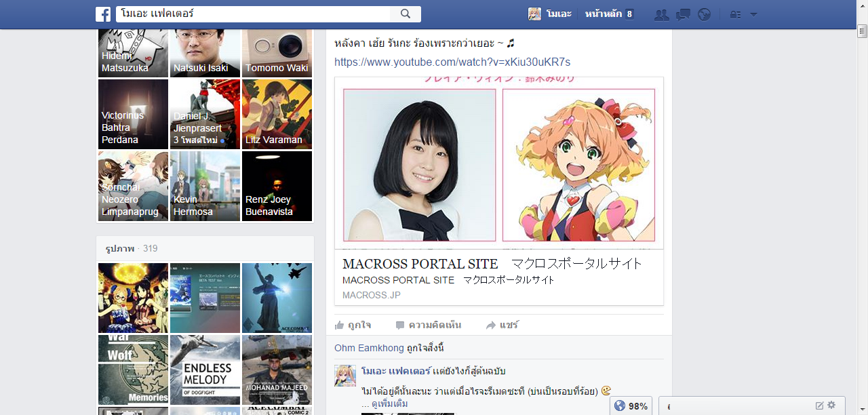The image size is (868, 415).
Task: Open friend tile Litz Varaman
Action: point(277,114)
